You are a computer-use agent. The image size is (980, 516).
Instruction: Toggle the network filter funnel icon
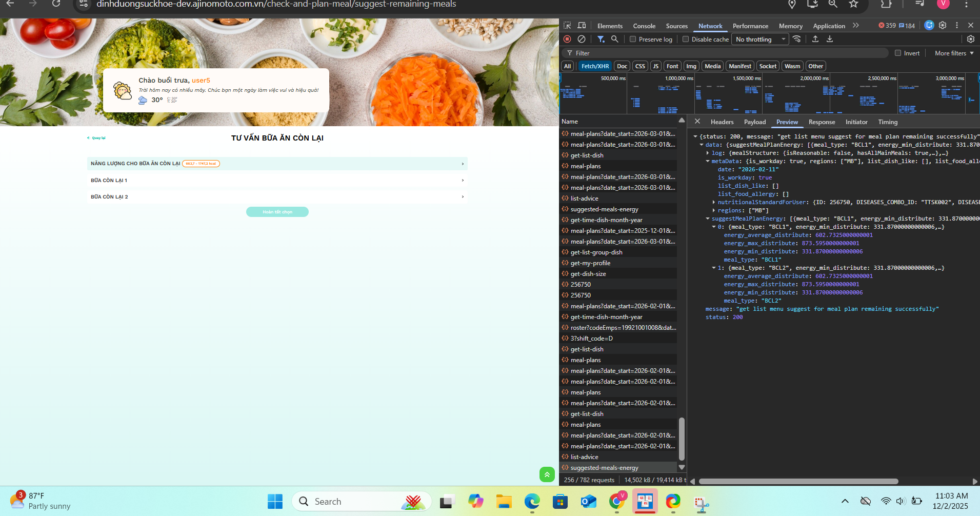pyautogui.click(x=601, y=39)
